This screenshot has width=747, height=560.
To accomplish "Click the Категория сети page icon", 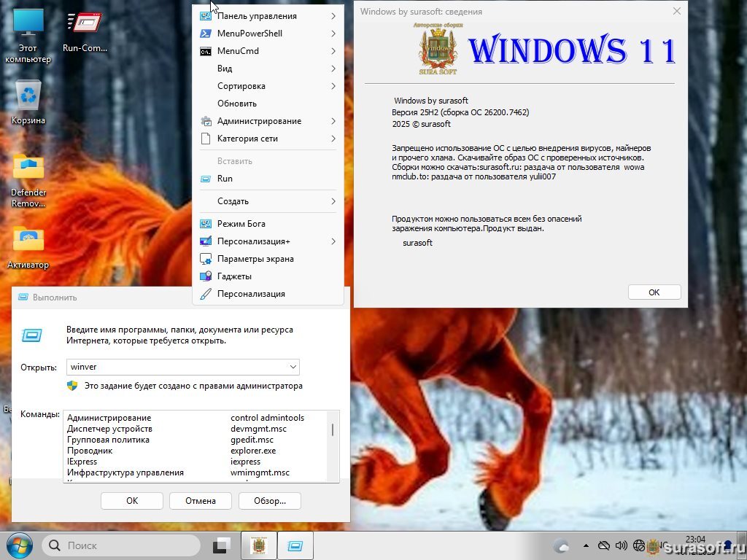I will pos(205,139).
